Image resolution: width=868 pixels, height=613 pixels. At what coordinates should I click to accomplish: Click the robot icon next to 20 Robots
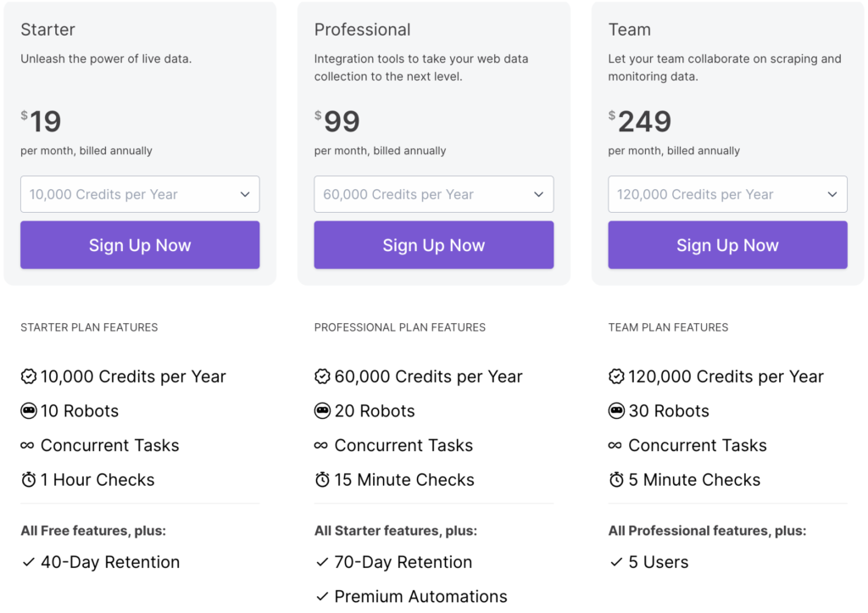point(322,410)
